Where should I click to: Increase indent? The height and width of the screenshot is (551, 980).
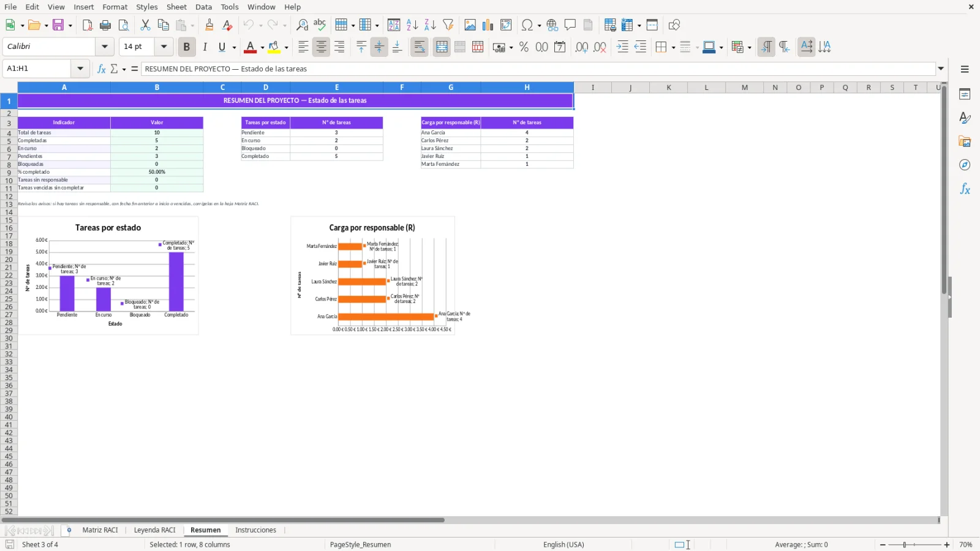(622, 47)
